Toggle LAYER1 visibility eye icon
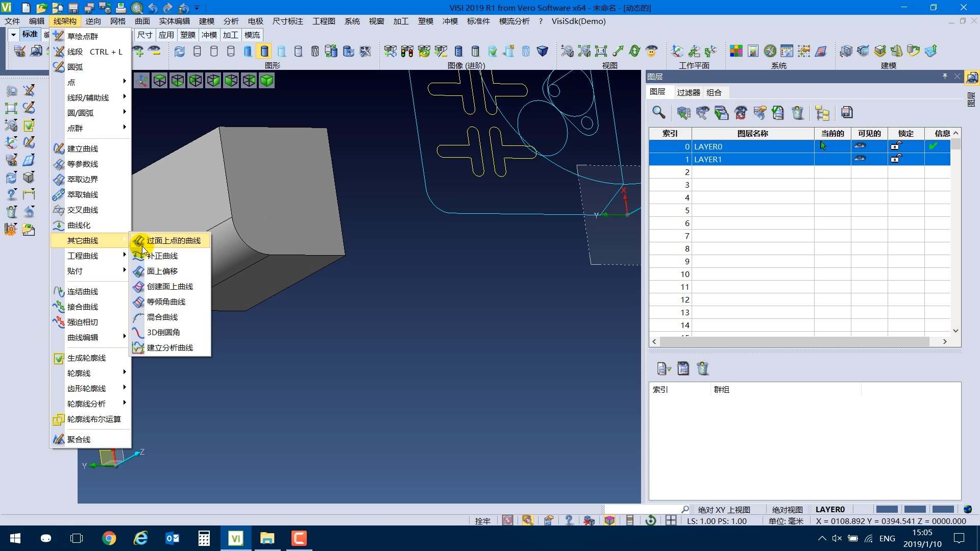Viewport: 980px width, 551px height. pyautogui.click(x=860, y=159)
